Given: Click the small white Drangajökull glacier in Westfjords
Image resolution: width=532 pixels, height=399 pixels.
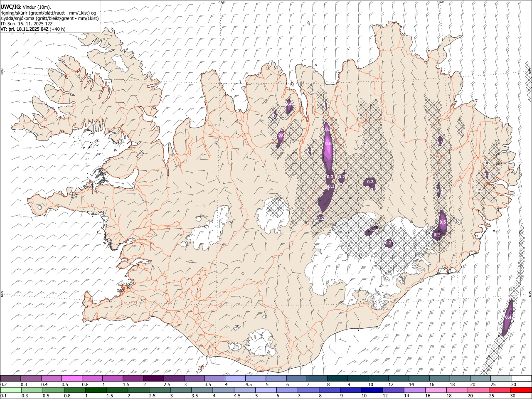Looking at the screenshot, I should point(121,62).
